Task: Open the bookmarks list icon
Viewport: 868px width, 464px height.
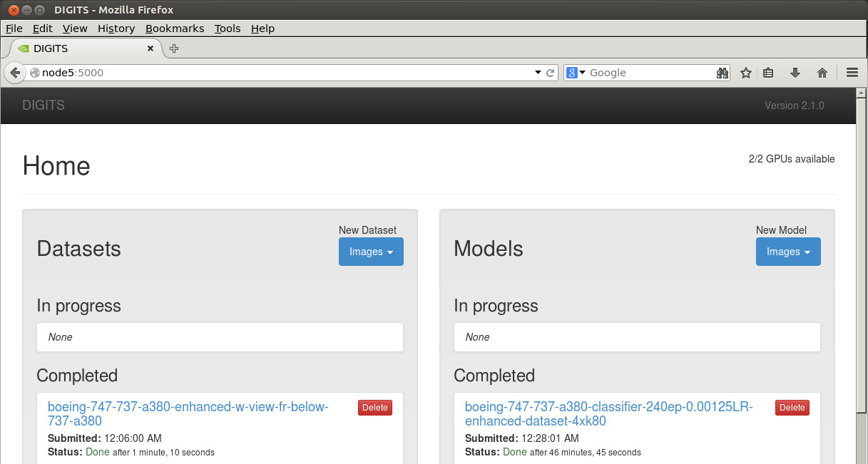Action: click(768, 73)
